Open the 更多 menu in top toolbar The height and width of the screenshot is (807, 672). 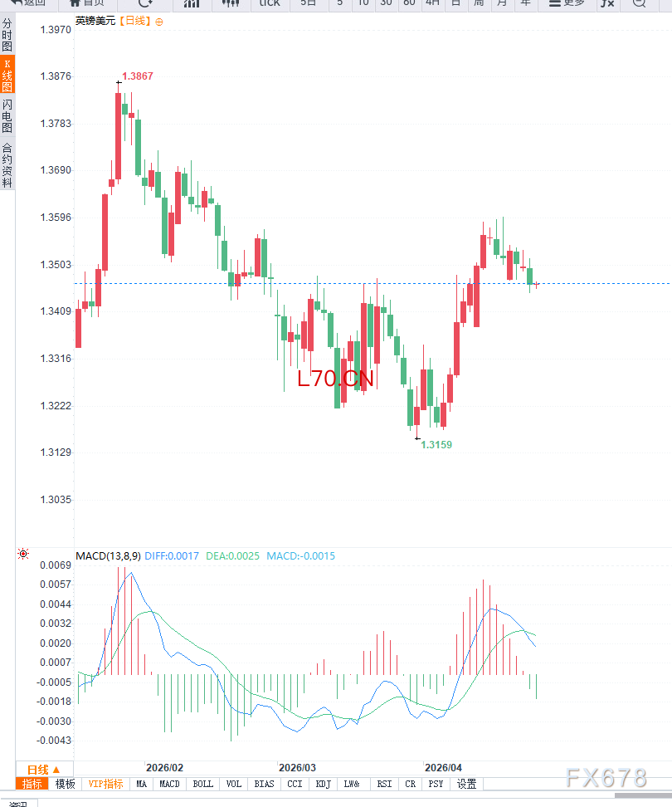click(x=567, y=3)
